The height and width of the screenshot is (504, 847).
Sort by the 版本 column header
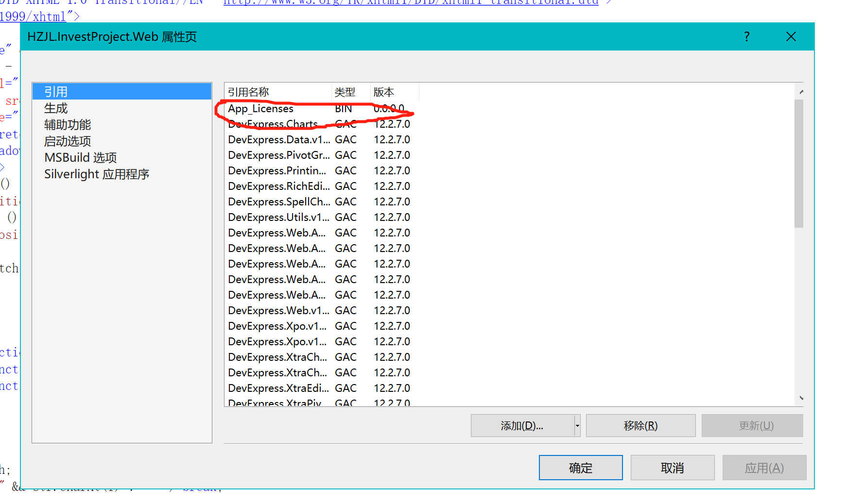click(395, 92)
